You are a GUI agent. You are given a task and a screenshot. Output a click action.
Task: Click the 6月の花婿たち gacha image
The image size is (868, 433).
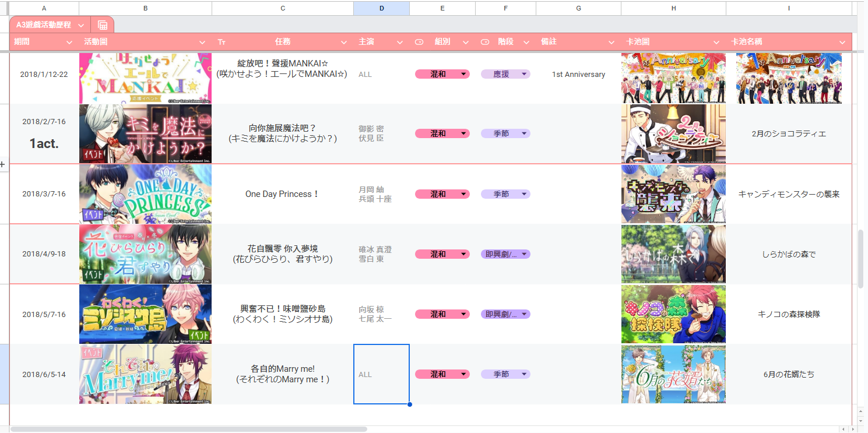[673, 374]
